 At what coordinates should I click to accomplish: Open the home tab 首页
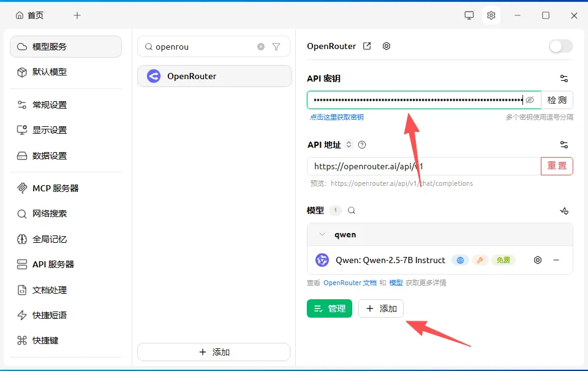click(29, 15)
